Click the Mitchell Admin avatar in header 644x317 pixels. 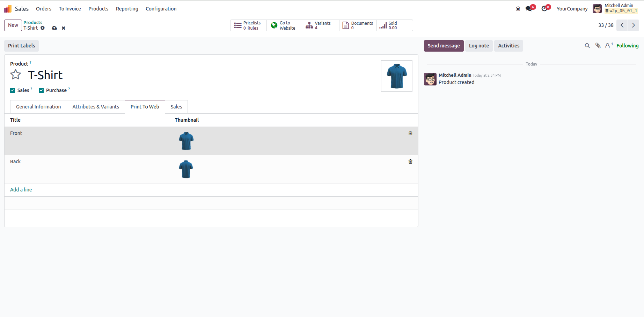[597, 9]
